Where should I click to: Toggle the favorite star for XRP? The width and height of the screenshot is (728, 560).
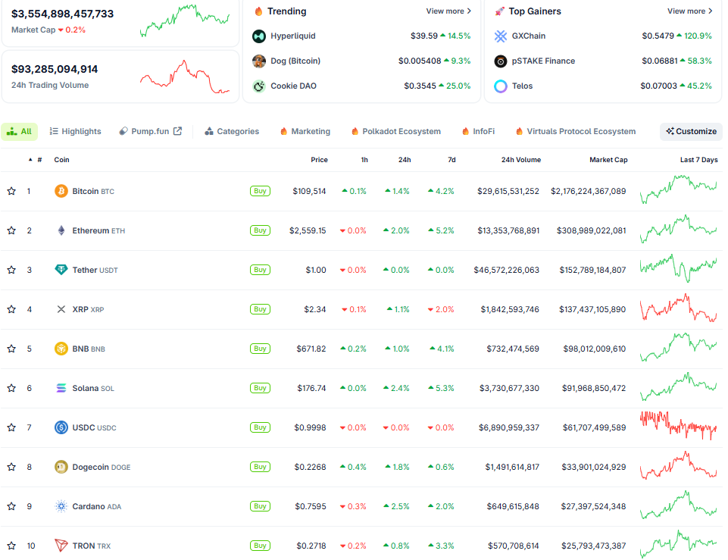click(x=11, y=309)
